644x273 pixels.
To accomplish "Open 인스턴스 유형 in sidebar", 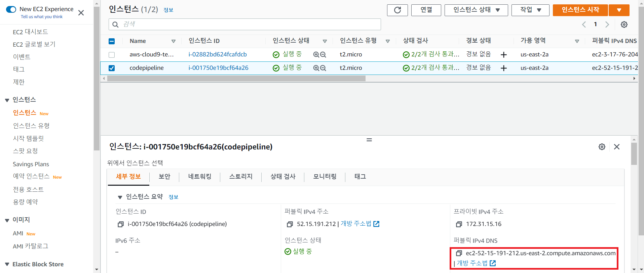I will 31,126.
